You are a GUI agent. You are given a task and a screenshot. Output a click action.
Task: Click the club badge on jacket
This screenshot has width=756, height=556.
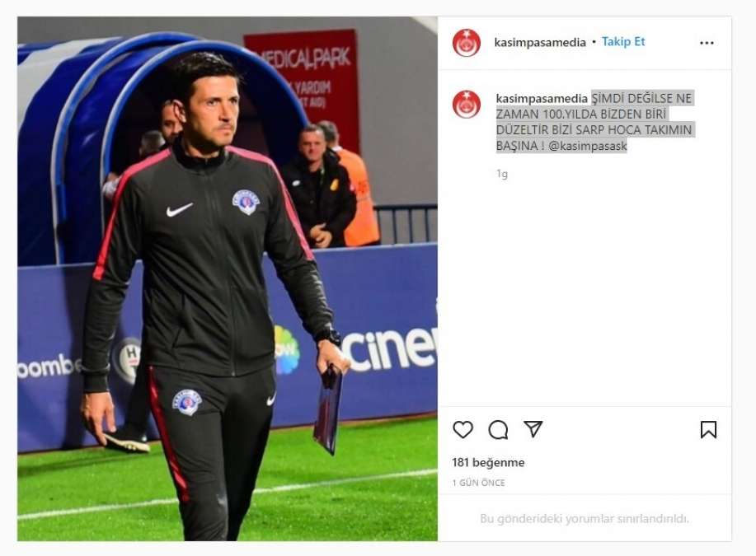(246, 202)
